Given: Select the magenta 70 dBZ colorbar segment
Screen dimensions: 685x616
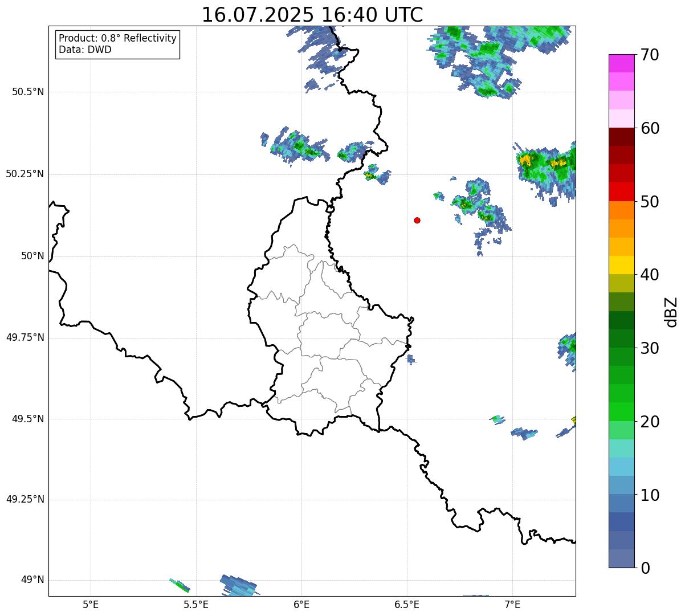Looking at the screenshot, I should point(622,63).
